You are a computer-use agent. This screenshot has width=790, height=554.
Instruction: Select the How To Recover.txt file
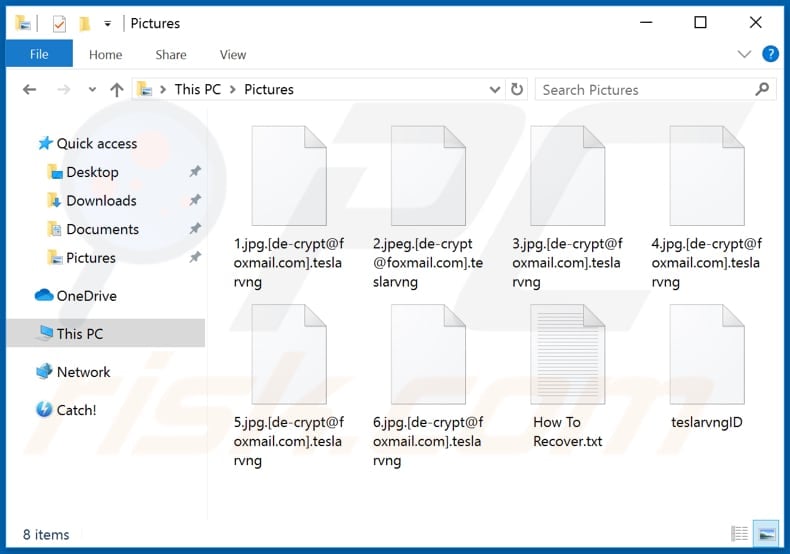[567, 378]
